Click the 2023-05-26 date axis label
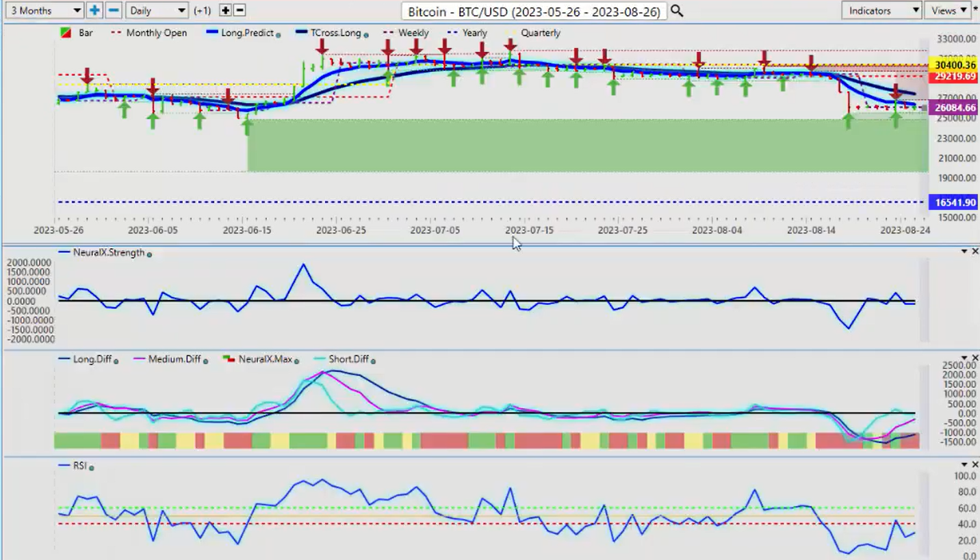Image resolution: width=980 pixels, height=560 pixels. pyautogui.click(x=59, y=230)
